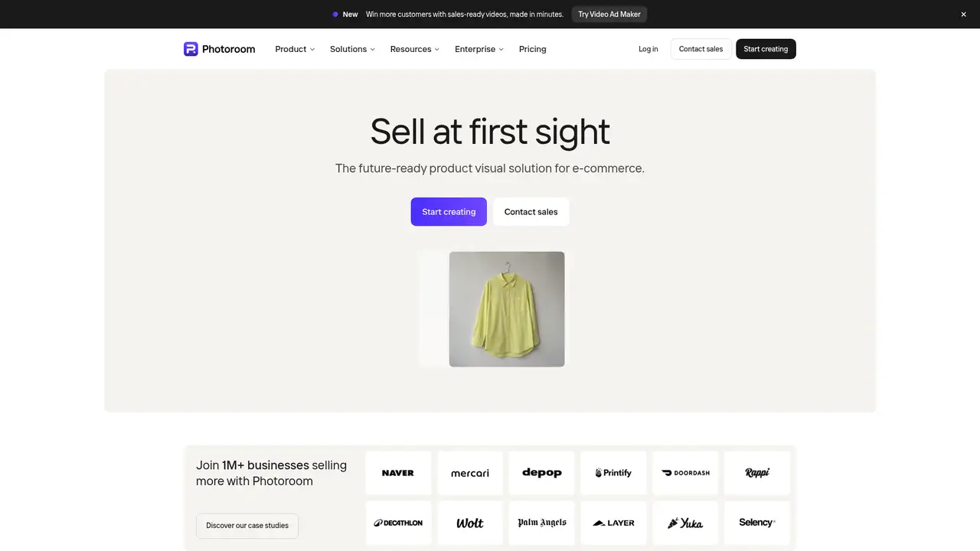Expand the Product dropdown menu
980x551 pixels.
[x=295, y=49]
